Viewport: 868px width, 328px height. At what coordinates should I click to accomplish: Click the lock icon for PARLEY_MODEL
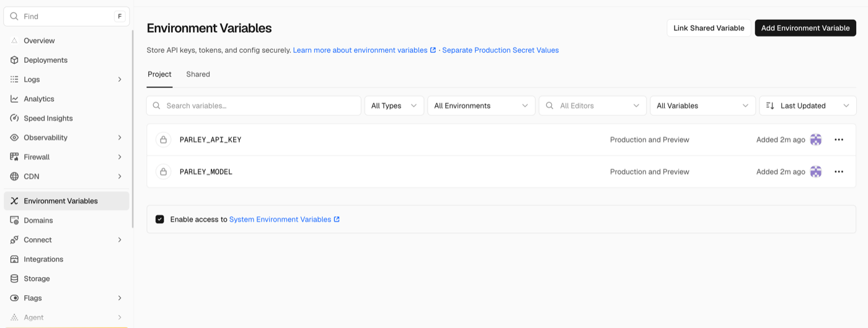point(163,172)
